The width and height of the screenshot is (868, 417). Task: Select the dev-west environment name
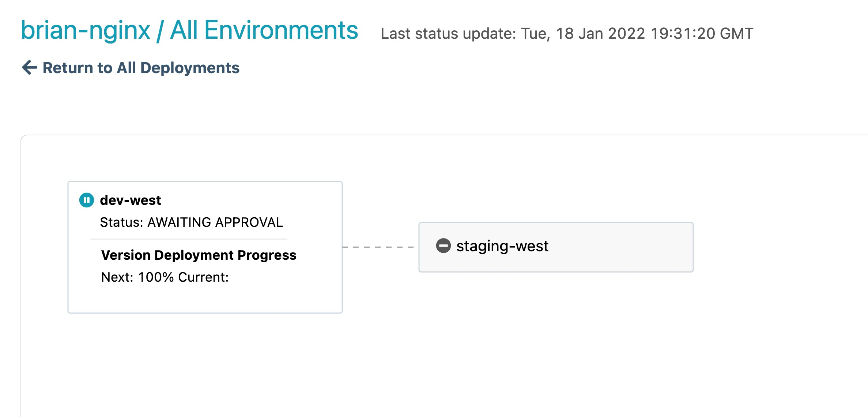click(x=130, y=200)
